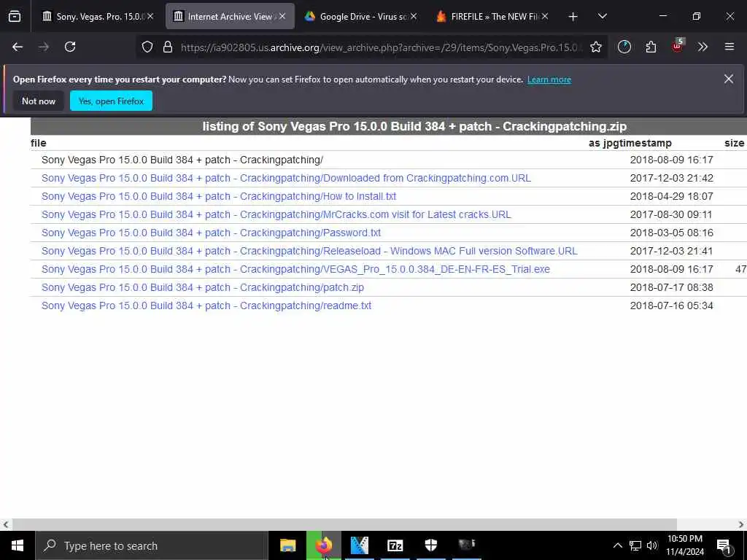Close the Sony Vegas Pro tab
The height and width of the screenshot is (560, 747).
coord(150,17)
